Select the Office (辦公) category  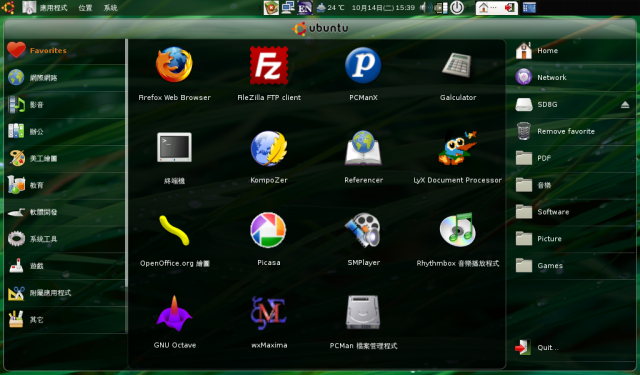[x=65, y=131]
